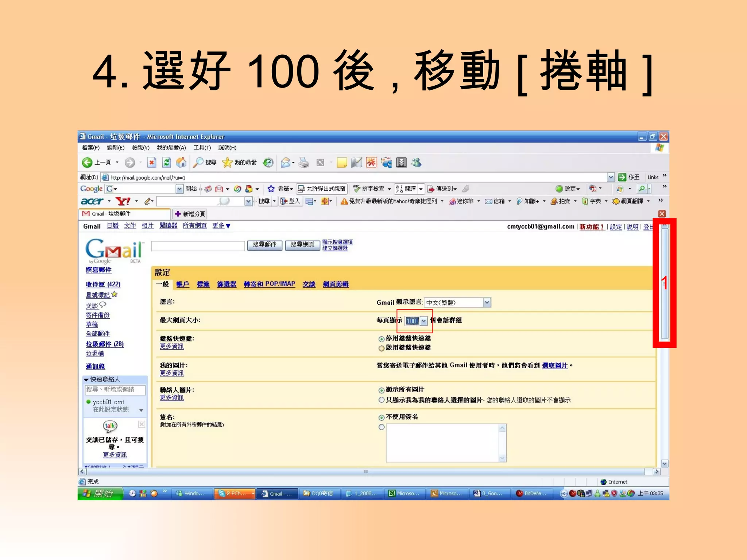The width and height of the screenshot is (747, 560).
Task: Select 只顯示我為我的聯絡人選擇的圖片 radio
Action: click(x=381, y=400)
